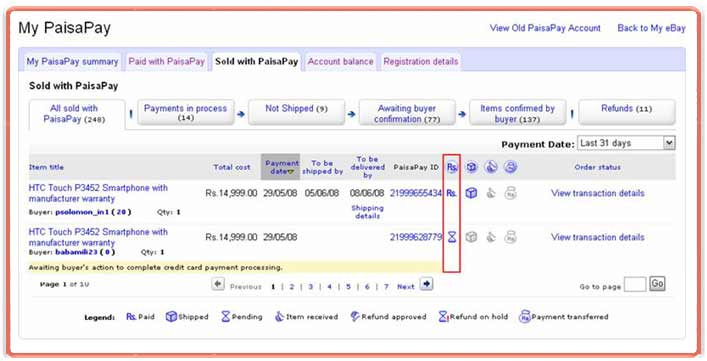Click the Go button for page jump

657,283
